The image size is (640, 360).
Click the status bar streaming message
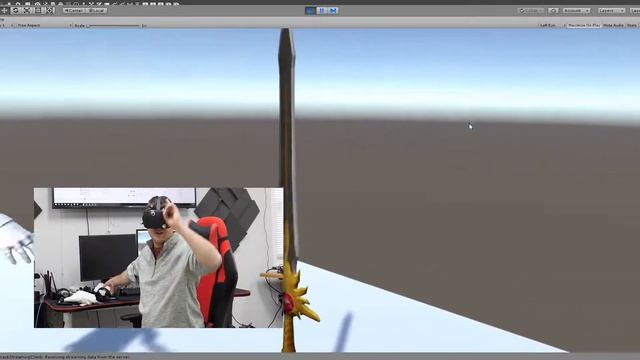click(65, 357)
